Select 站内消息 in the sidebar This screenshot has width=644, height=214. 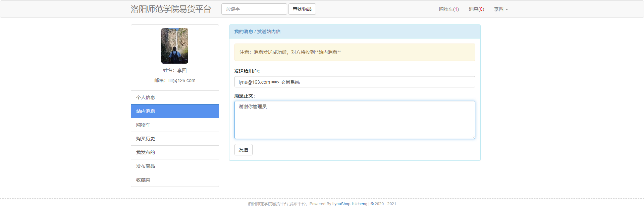tap(175, 111)
